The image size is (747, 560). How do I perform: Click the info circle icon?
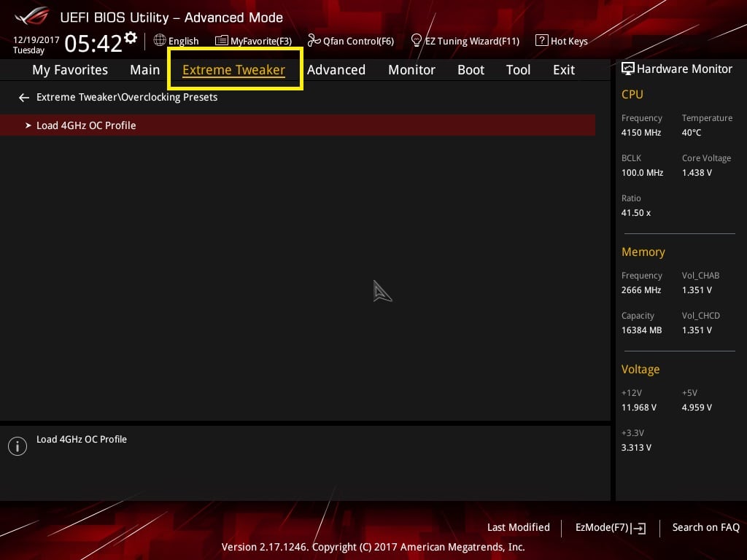[x=18, y=446]
